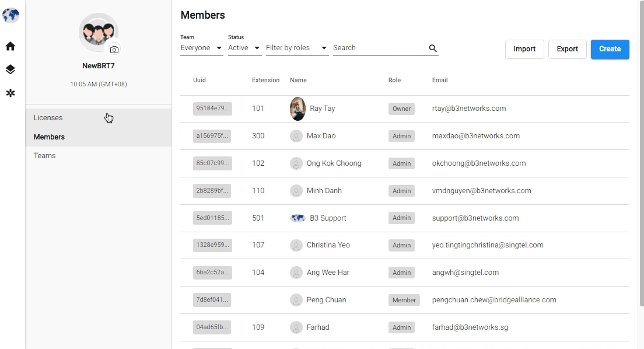
Task: Click the vertical scrollbar on the right
Action: point(642,153)
